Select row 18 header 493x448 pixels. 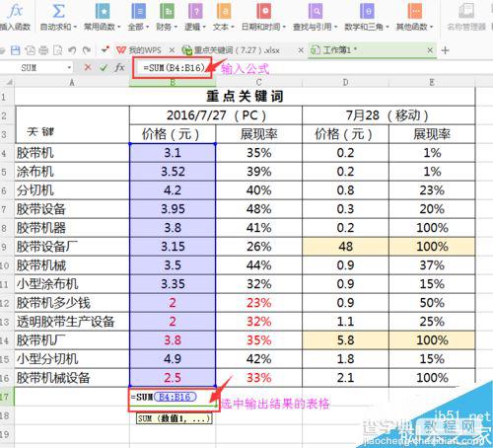pyautogui.click(x=7, y=415)
